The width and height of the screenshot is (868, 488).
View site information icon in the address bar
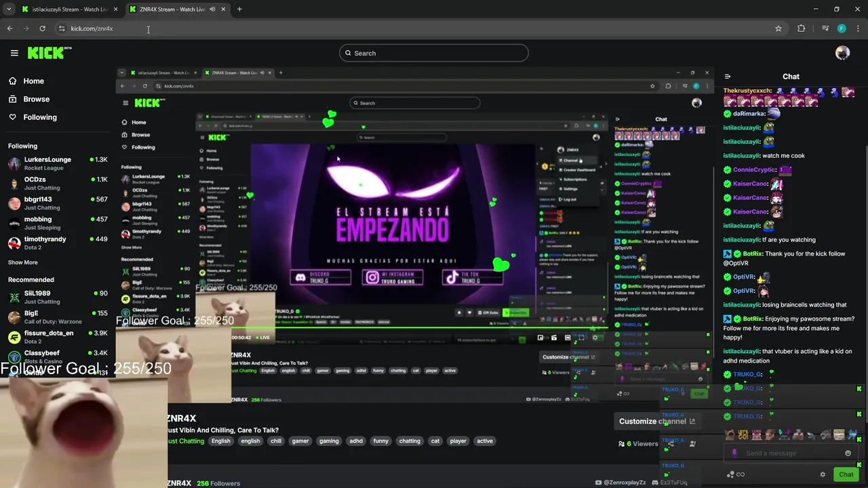(x=62, y=28)
